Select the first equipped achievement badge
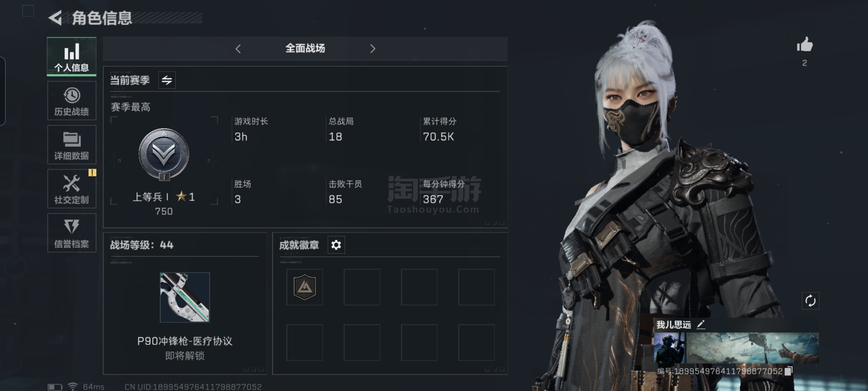Image resolution: width=868 pixels, height=391 pixels. pyautogui.click(x=305, y=287)
